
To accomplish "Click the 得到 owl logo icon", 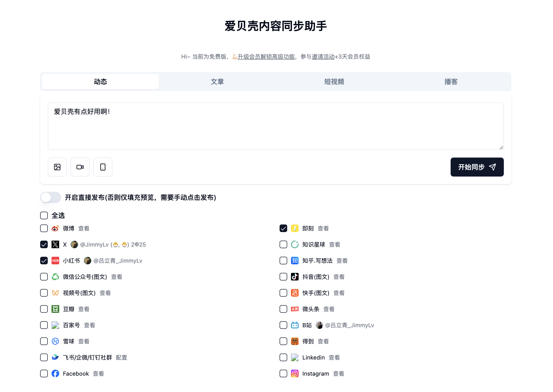I will click(295, 342).
